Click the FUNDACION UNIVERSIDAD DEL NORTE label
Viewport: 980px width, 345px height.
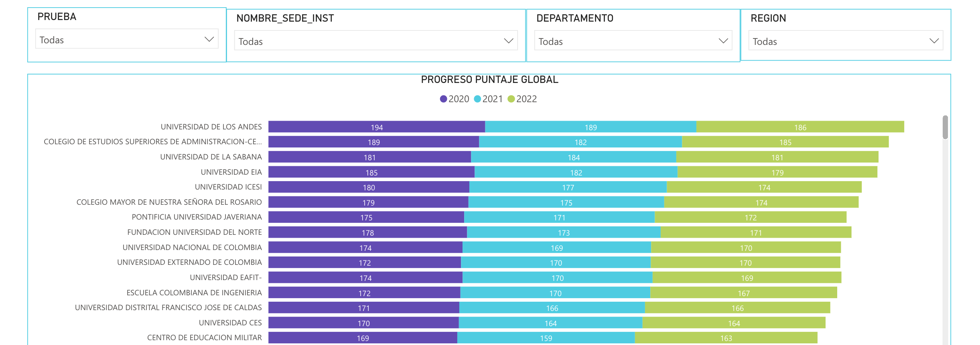(195, 232)
